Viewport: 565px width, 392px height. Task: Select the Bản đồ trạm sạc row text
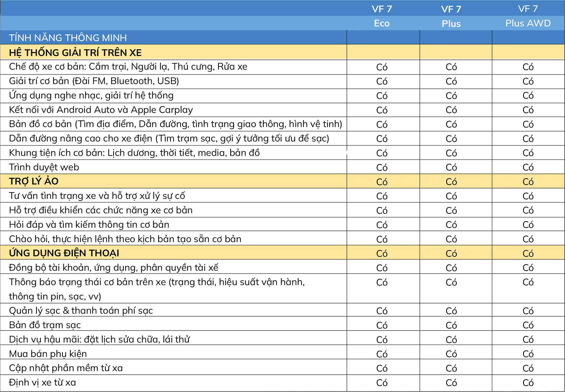45,325
